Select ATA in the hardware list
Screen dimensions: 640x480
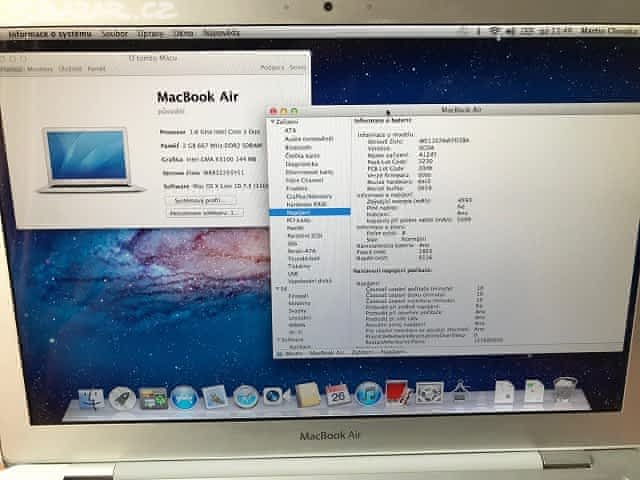pos(290,130)
